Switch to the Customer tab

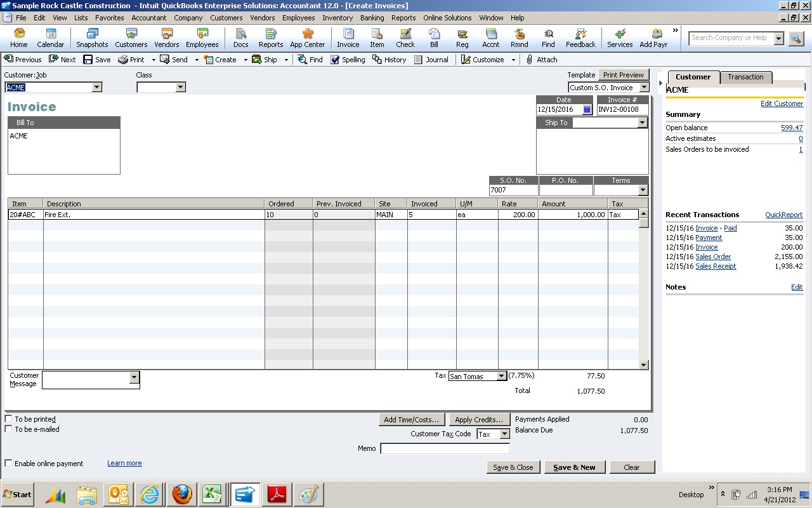pos(693,77)
